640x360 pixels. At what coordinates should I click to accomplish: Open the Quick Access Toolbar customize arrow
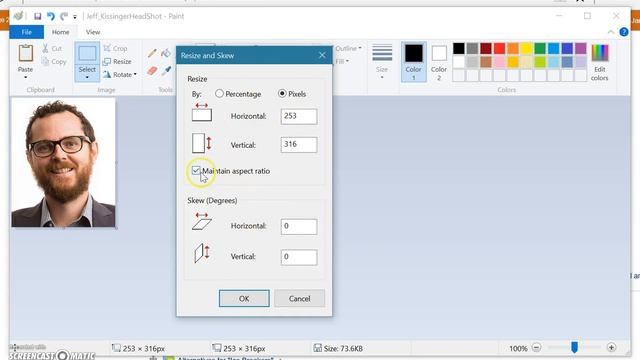[x=75, y=17]
